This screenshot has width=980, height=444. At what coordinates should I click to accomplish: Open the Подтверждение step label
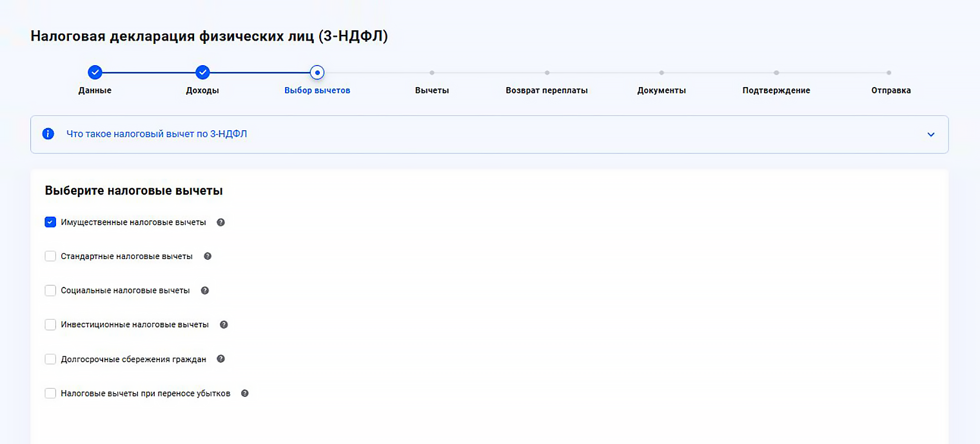[x=776, y=90]
